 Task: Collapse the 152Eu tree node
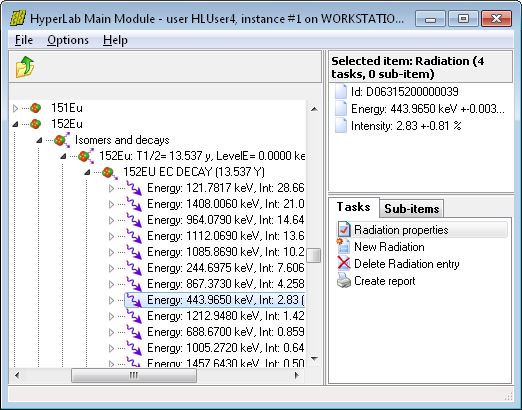click(x=15, y=124)
